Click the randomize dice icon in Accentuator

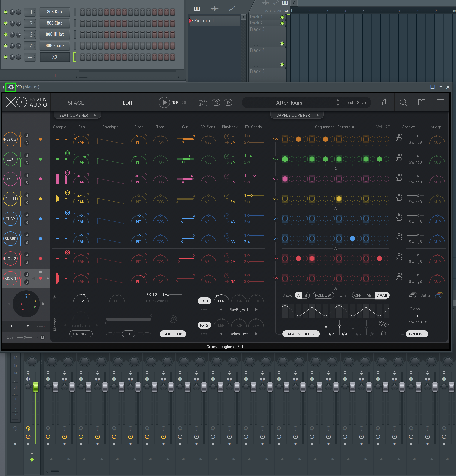click(x=383, y=324)
